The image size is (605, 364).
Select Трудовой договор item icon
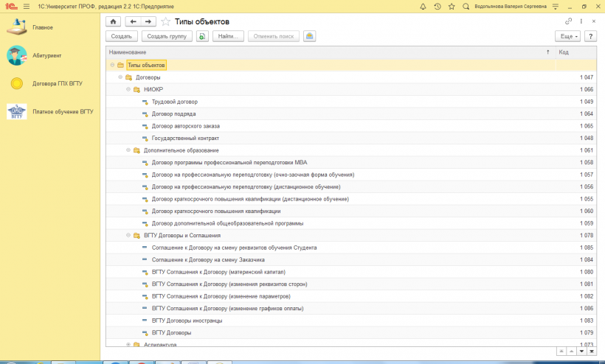tap(145, 102)
